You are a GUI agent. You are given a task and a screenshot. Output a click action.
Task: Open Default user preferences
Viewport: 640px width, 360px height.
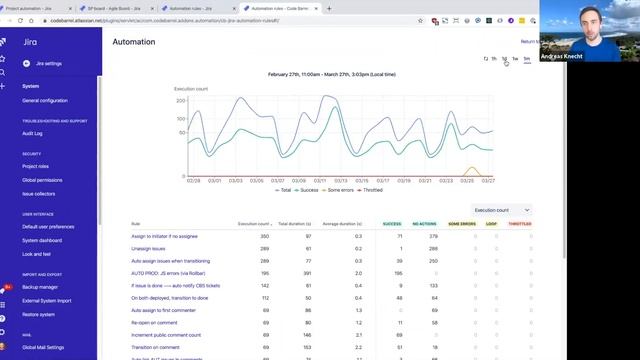[x=48, y=227]
